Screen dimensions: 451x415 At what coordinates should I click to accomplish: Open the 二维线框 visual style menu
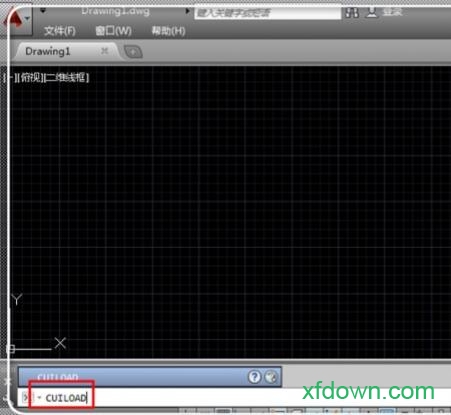tap(67, 78)
